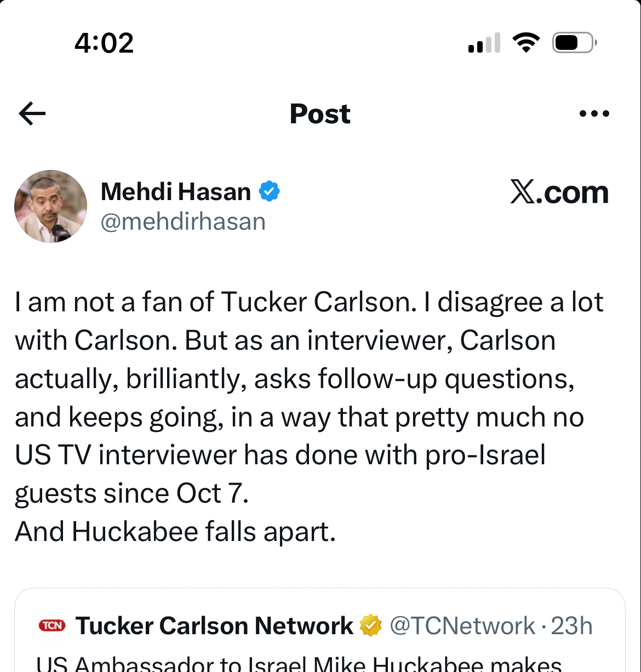Tap the Wi-Fi status icon

pos(526,43)
